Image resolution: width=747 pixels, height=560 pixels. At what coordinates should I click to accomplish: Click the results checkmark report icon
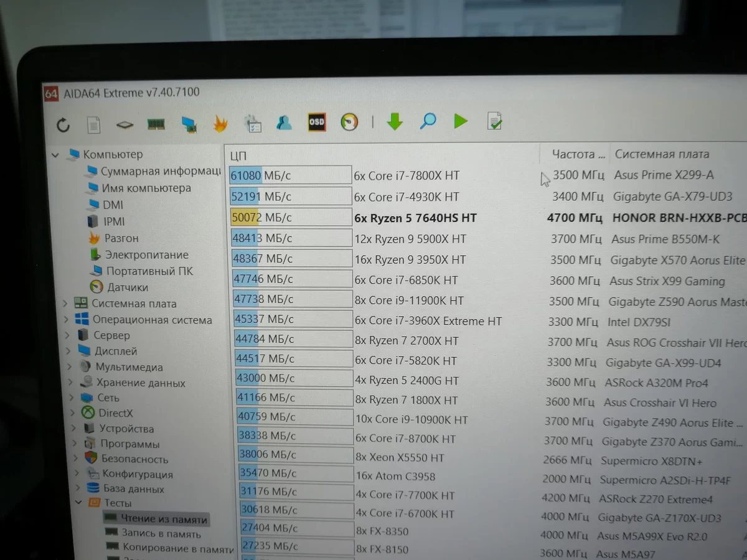click(494, 120)
